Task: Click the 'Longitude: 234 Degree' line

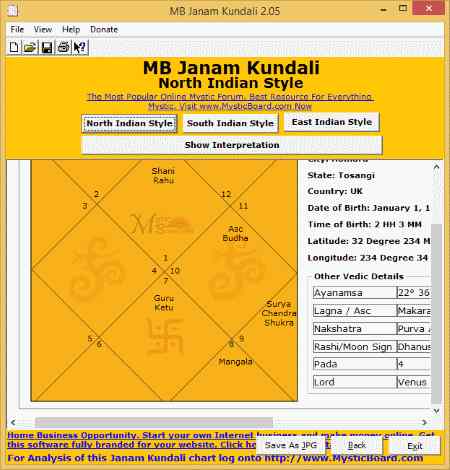Action: [368, 258]
